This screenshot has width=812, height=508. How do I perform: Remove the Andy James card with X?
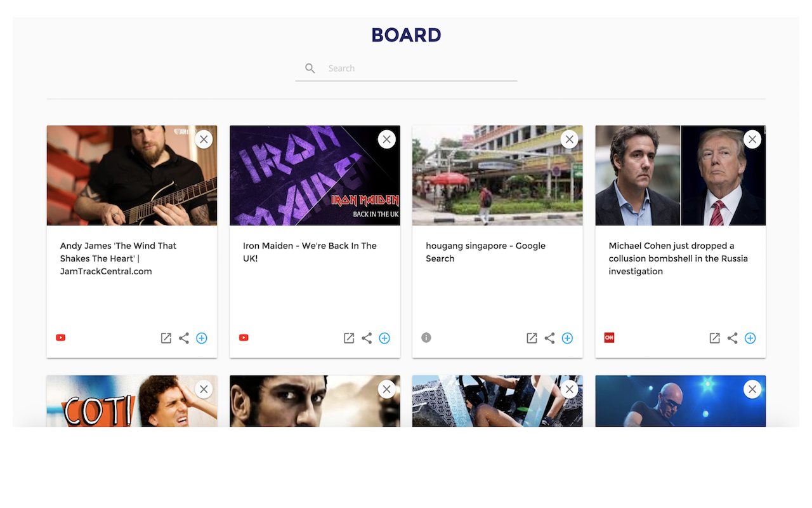click(204, 139)
